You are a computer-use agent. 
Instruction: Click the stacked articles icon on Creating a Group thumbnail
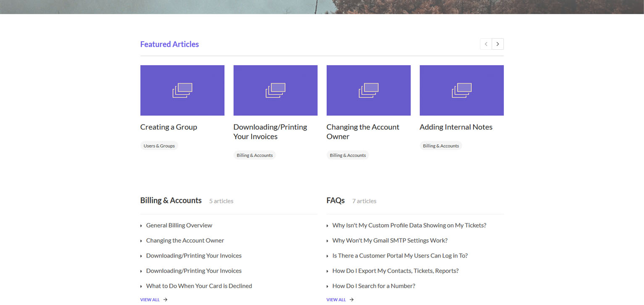182,90
